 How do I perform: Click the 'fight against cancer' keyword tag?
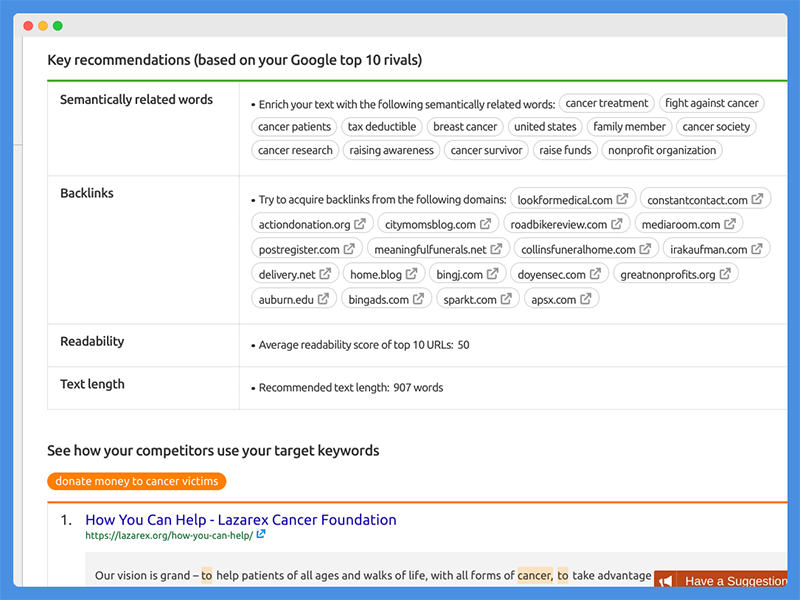coord(712,103)
